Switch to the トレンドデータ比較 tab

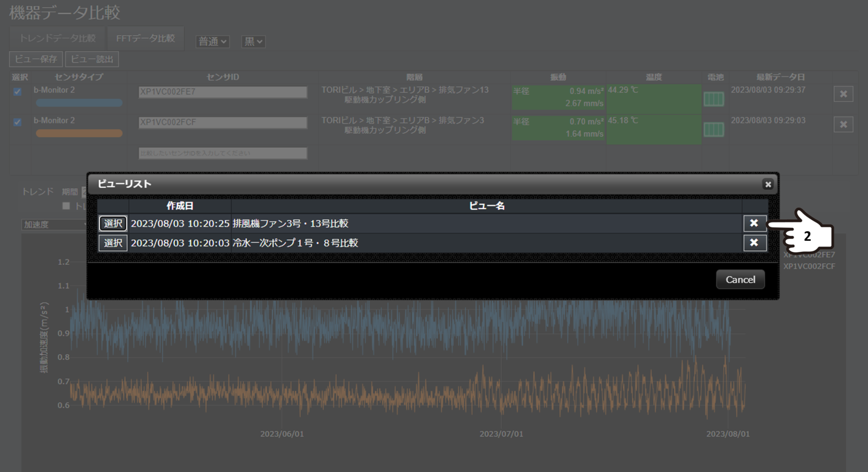click(x=57, y=38)
